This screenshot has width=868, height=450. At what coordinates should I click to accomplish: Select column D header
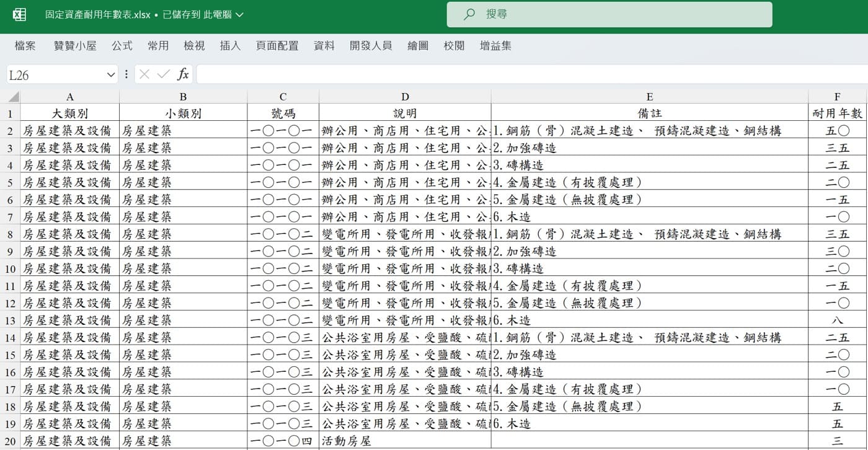point(405,97)
